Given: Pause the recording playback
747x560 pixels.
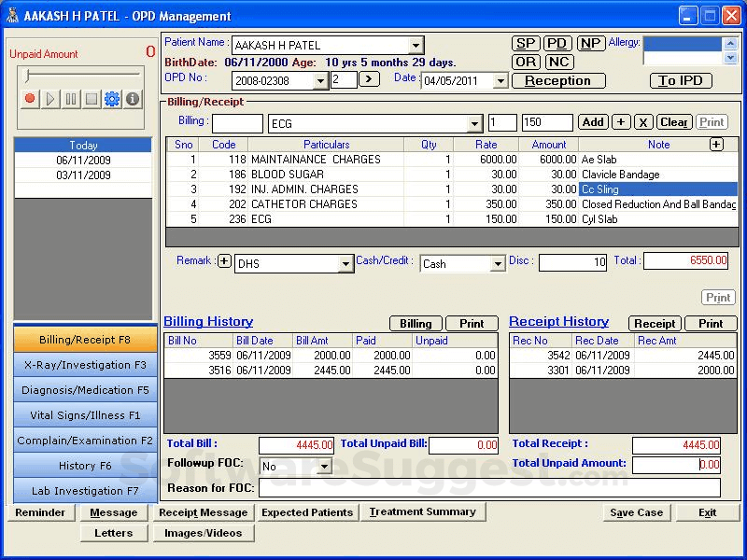Looking at the screenshot, I should pos(71,99).
